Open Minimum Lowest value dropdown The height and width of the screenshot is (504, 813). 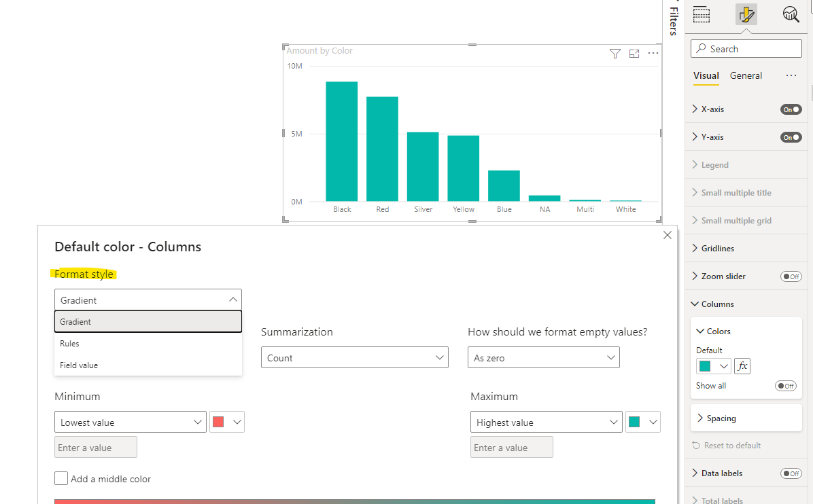click(130, 422)
